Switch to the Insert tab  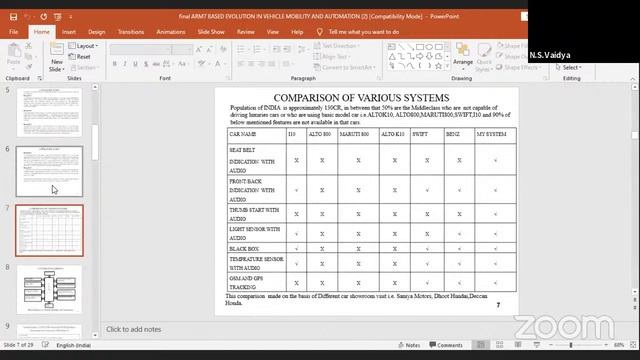tap(69, 32)
